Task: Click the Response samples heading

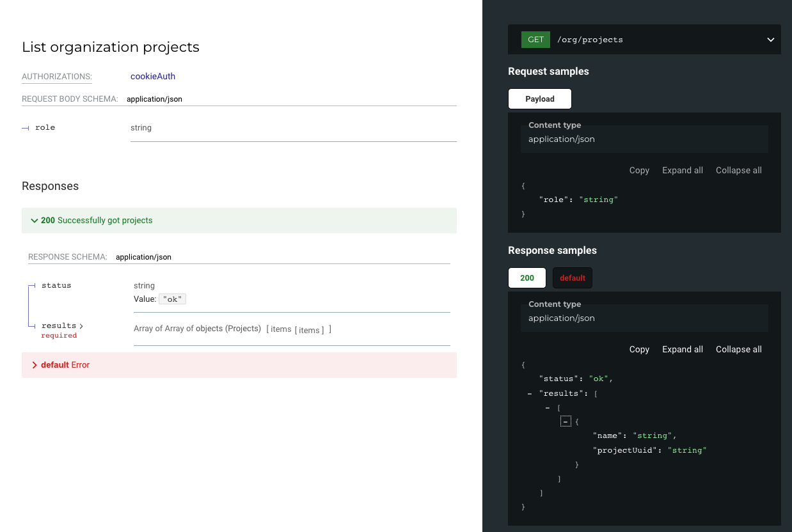Action: click(552, 251)
